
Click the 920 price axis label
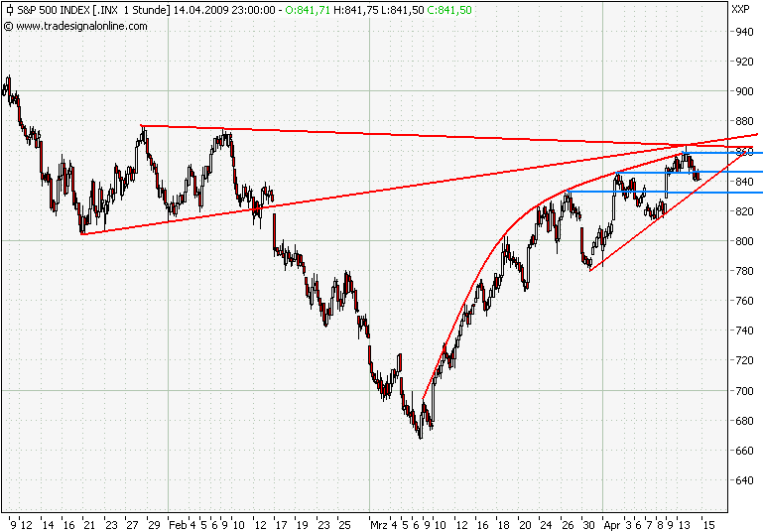(x=744, y=62)
